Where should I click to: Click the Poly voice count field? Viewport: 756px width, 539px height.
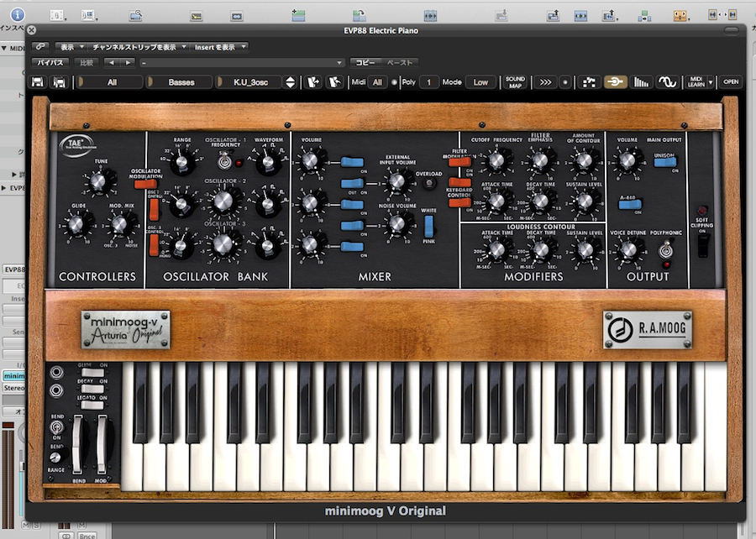pyautogui.click(x=428, y=82)
